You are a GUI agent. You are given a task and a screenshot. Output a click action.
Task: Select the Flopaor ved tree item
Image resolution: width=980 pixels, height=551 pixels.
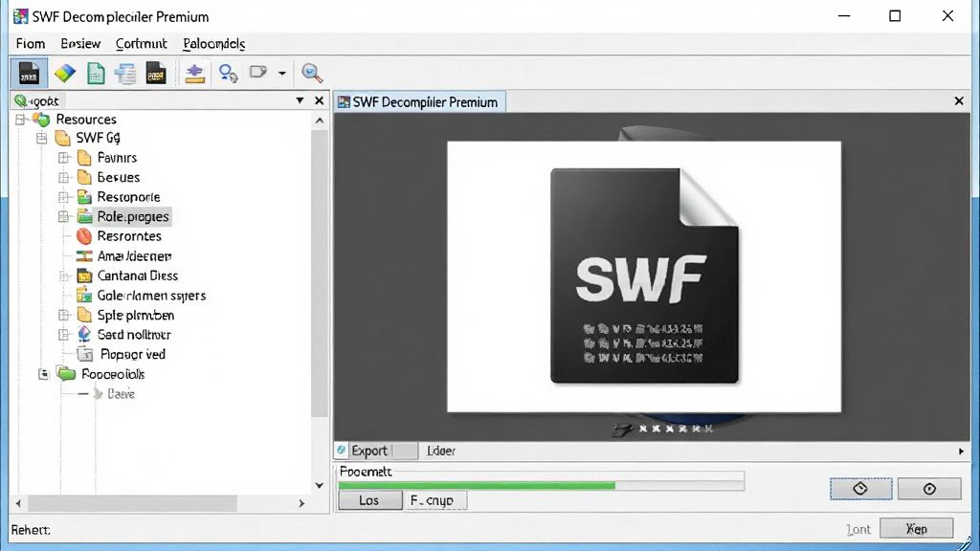(133, 354)
